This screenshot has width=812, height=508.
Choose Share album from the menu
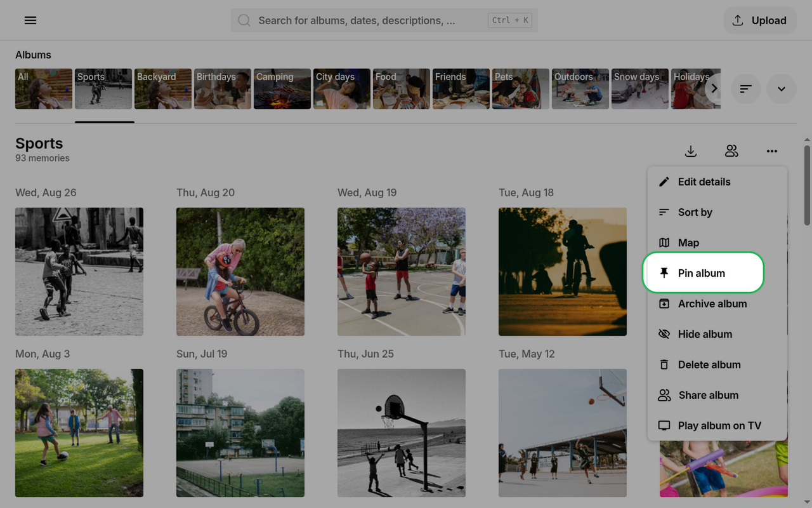717,395
